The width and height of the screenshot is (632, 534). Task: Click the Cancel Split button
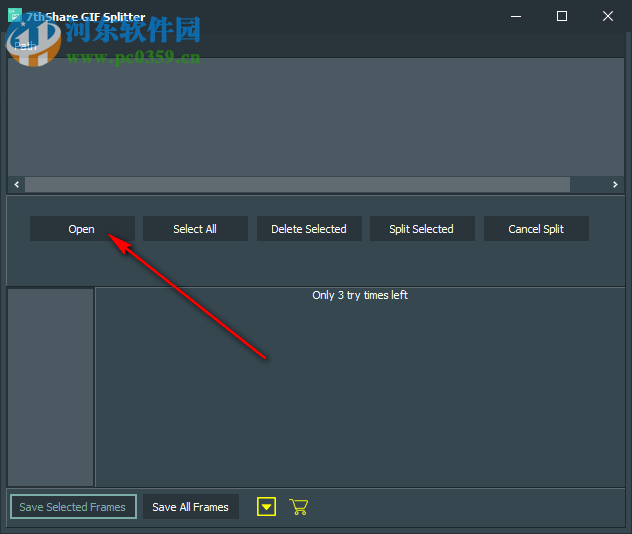pos(536,229)
